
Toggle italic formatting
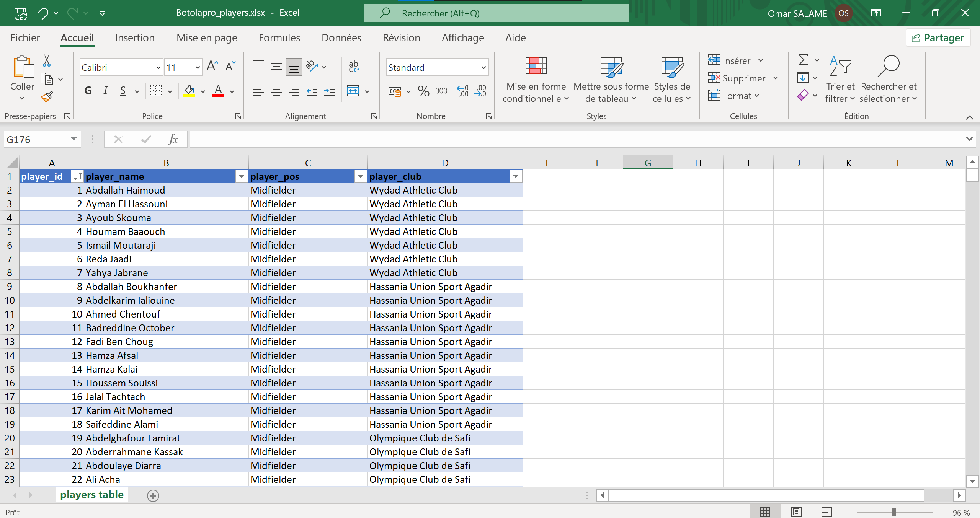(105, 91)
